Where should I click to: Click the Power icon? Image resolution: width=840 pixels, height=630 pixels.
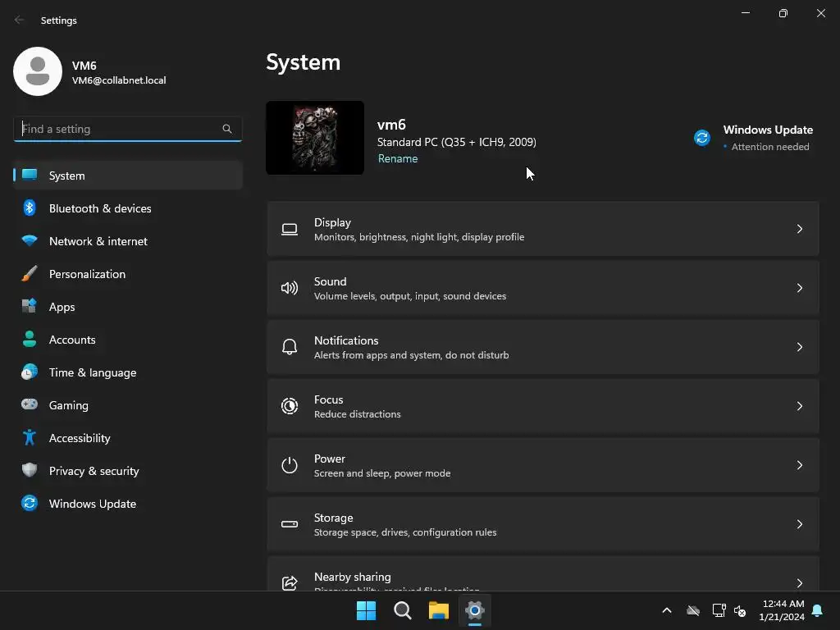pos(290,465)
